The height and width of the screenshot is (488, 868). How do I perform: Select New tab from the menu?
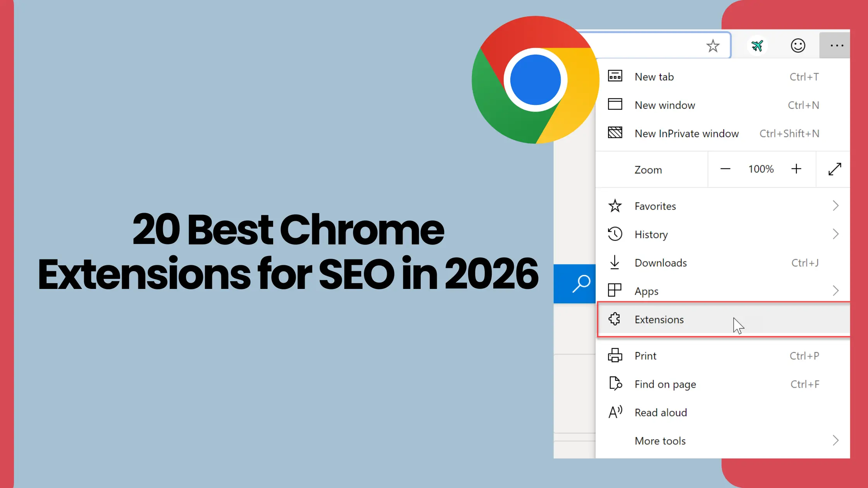654,76
